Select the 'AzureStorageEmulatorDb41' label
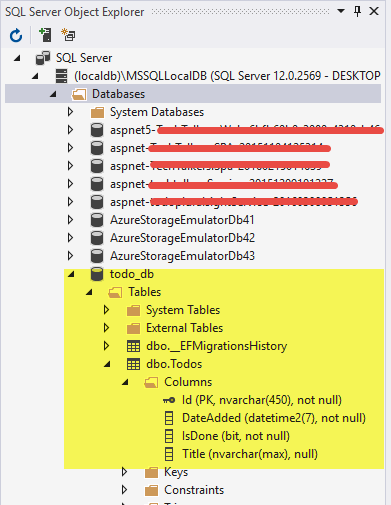391x505 pixels. 182,220
